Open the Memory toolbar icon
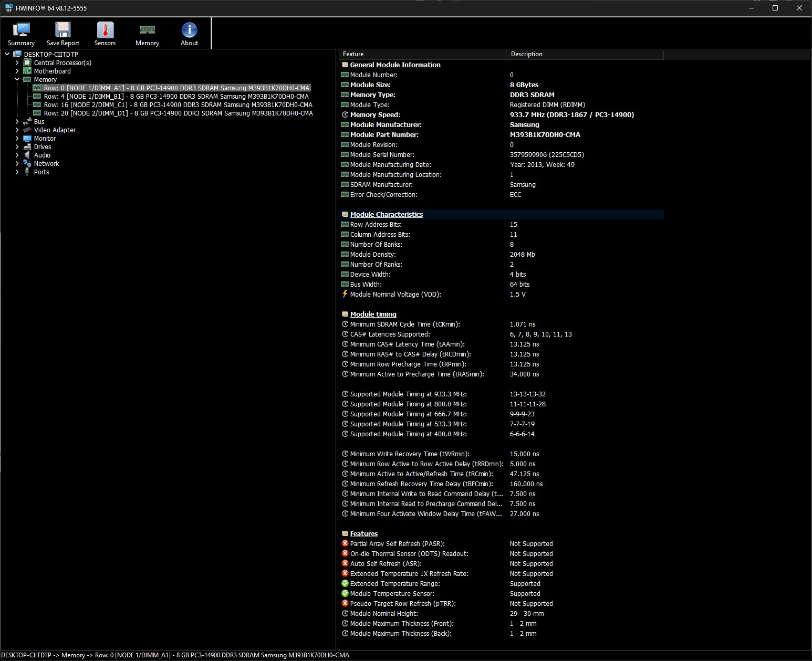This screenshot has width=812, height=661. coord(147,30)
